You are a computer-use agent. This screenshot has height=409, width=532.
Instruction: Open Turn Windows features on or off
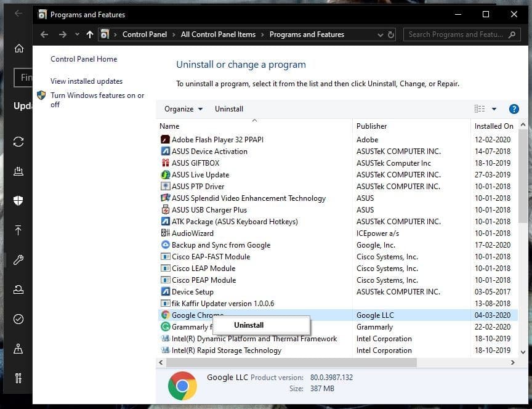(97, 100)
